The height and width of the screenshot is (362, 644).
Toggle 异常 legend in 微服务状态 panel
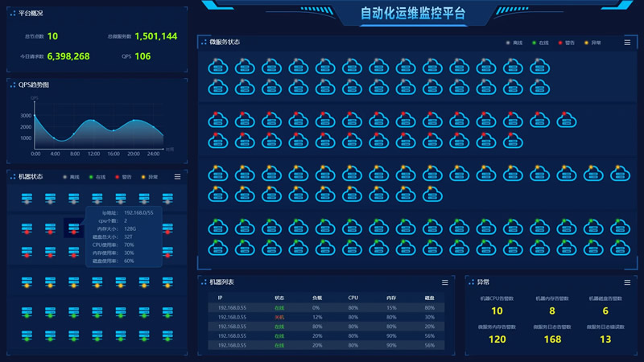click(x=592, y=43)
